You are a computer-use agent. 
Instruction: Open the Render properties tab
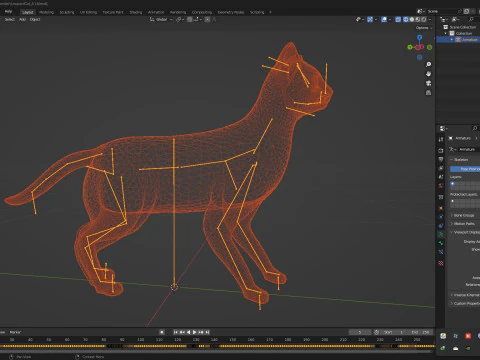(441, 151)
